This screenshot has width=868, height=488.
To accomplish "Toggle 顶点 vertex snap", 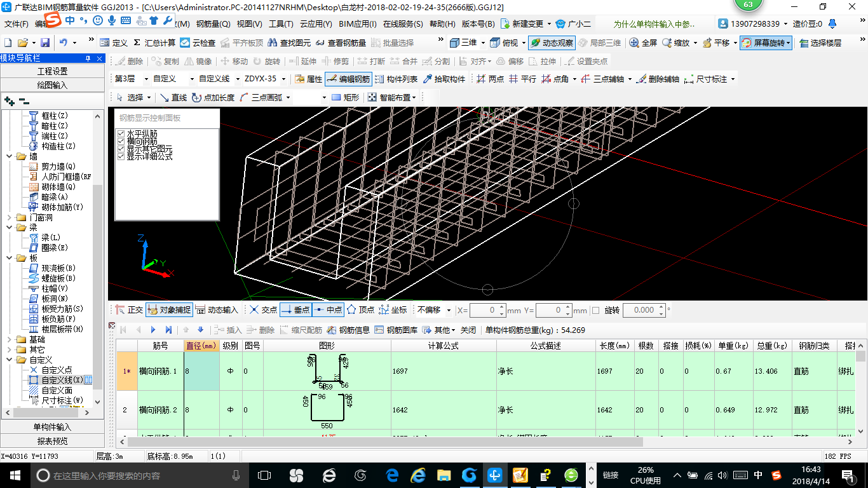I will 360,310.
